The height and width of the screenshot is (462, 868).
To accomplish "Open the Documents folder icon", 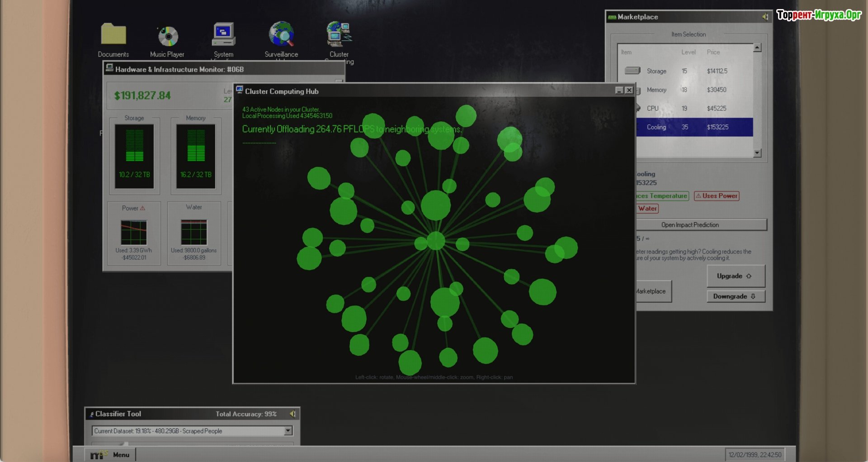I will click(x=113, y=35).
